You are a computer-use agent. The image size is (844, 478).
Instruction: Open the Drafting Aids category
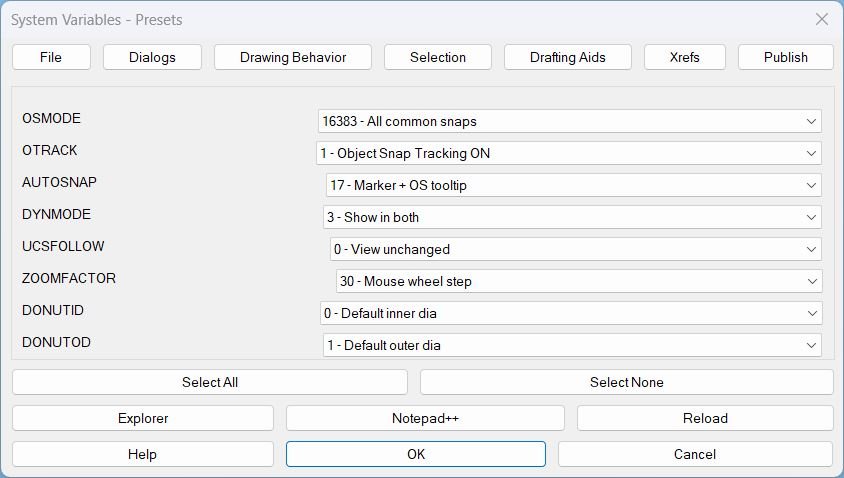coord(568,57)
